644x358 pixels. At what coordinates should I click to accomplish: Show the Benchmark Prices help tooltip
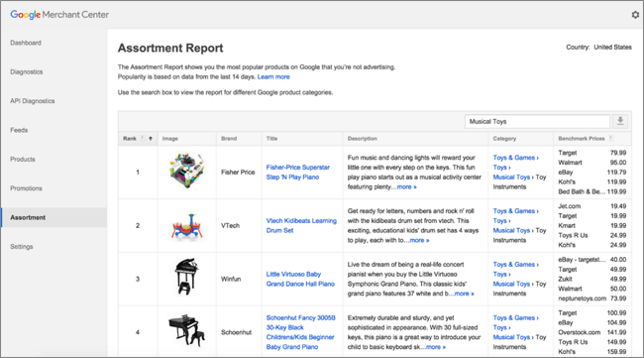[610, 139]
